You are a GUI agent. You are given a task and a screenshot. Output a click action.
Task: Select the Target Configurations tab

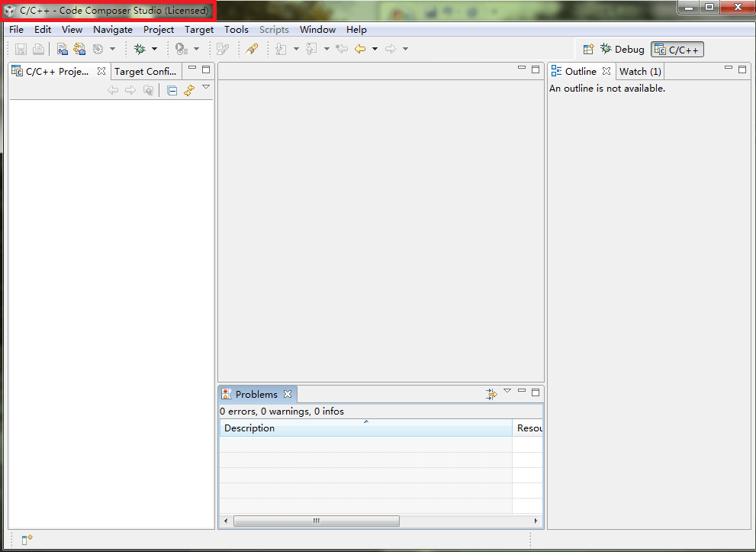[x=145, y=71]
